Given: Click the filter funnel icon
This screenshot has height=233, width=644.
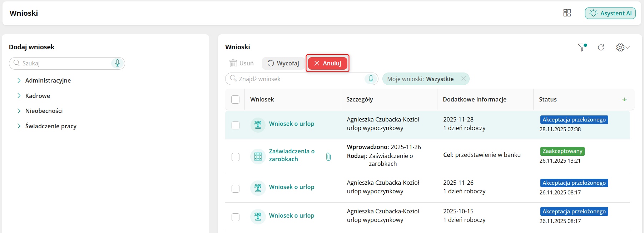Looking at the screenshot, I should [582, 48].
